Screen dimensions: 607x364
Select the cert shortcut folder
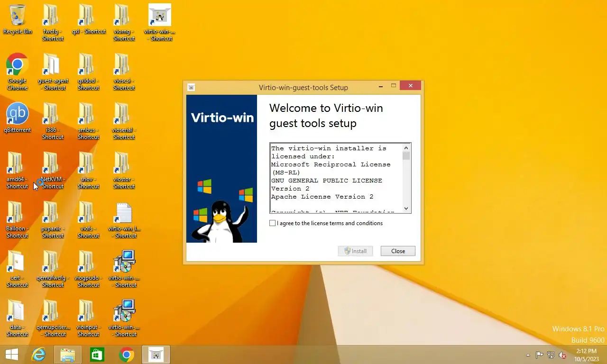point(17,269)
